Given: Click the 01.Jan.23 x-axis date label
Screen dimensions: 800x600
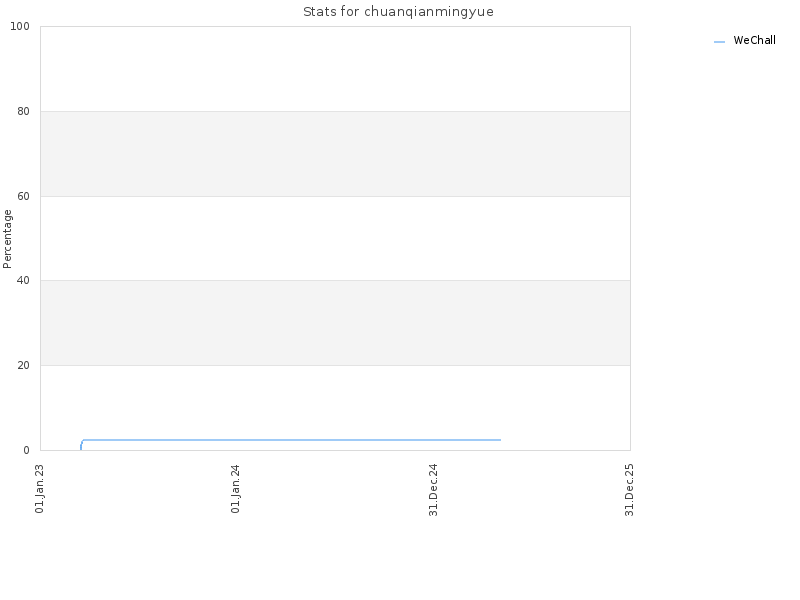Looking at the screenshot, I should pyautogui.click(x=39, y=488).
